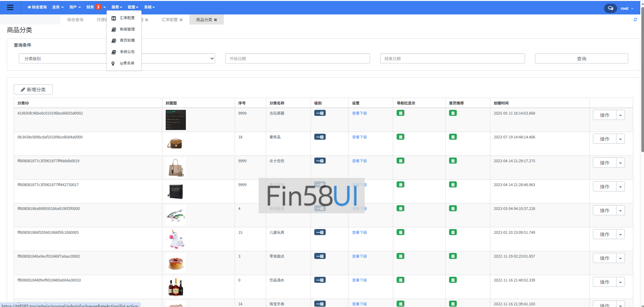Open the root user account dropdown
This screenshot has height=307, width=644.
(x=626, y=8)
